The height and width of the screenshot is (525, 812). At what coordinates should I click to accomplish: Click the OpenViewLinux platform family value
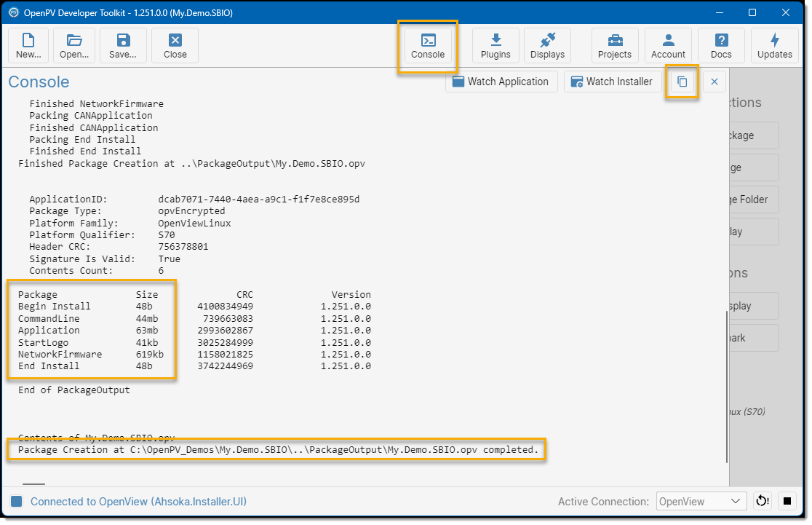(195, 224)
